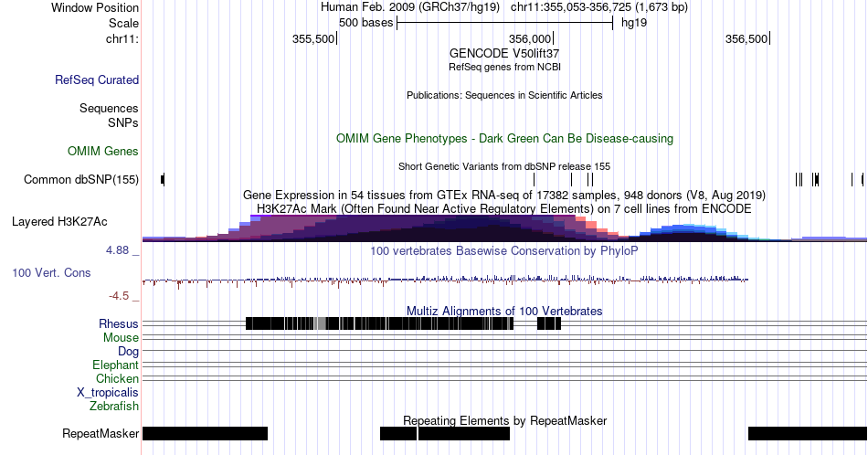
Task: Click the 4.88 PhyloP upper scale value
Action: 117,250
